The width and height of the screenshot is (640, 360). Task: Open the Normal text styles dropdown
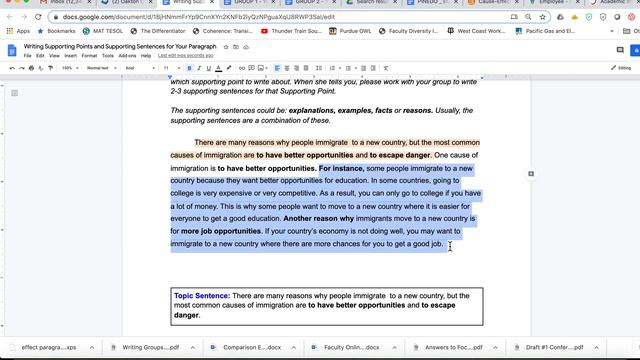101,68
